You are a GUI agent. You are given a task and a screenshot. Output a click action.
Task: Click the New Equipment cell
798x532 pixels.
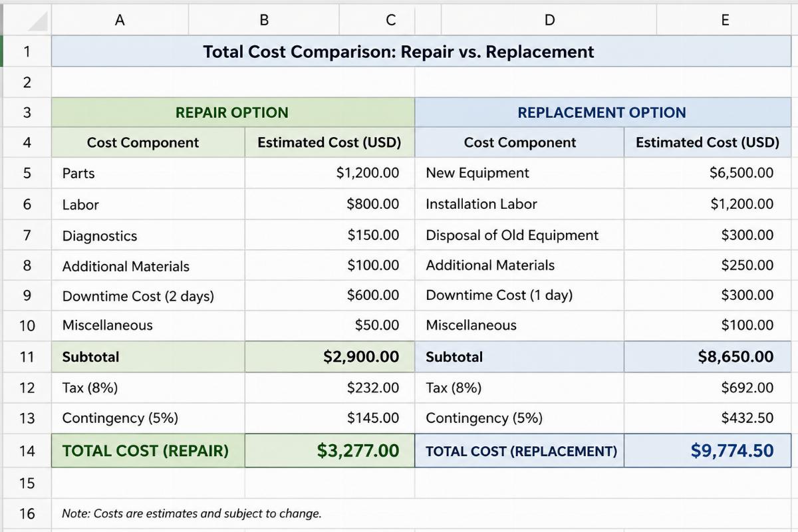[x=519, y=173]
